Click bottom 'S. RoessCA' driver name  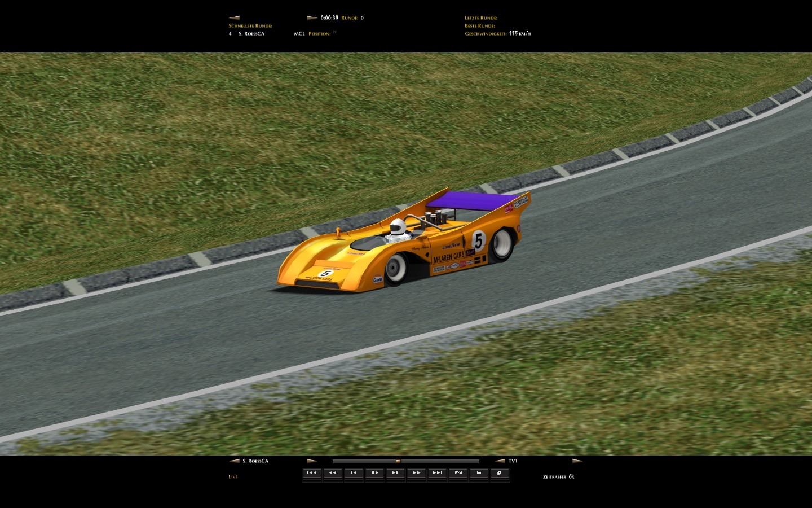click(x=255, y=461)
